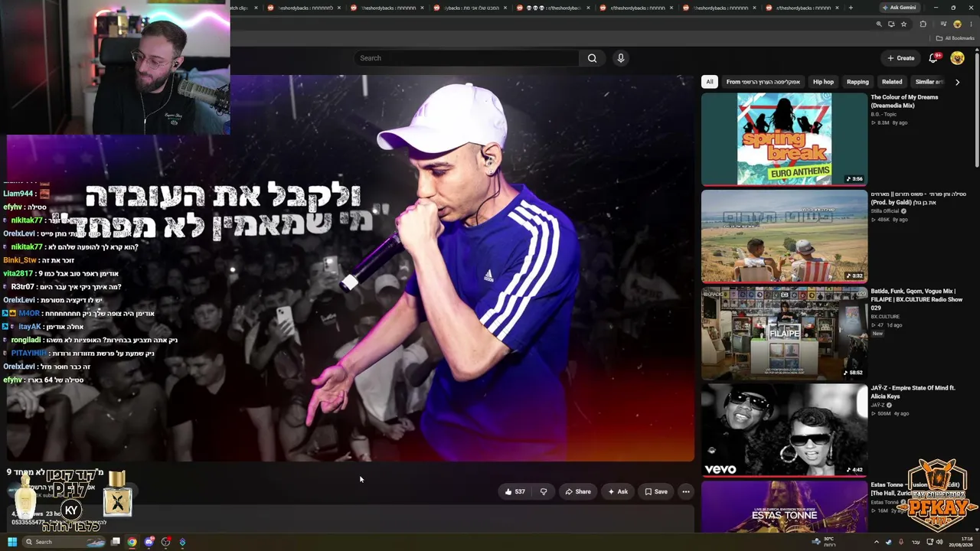Open 'Batida, Funk, Gqom, Vogue Mix' title
Viewport: 980px width, 551px height.
[x=916, y=299]
